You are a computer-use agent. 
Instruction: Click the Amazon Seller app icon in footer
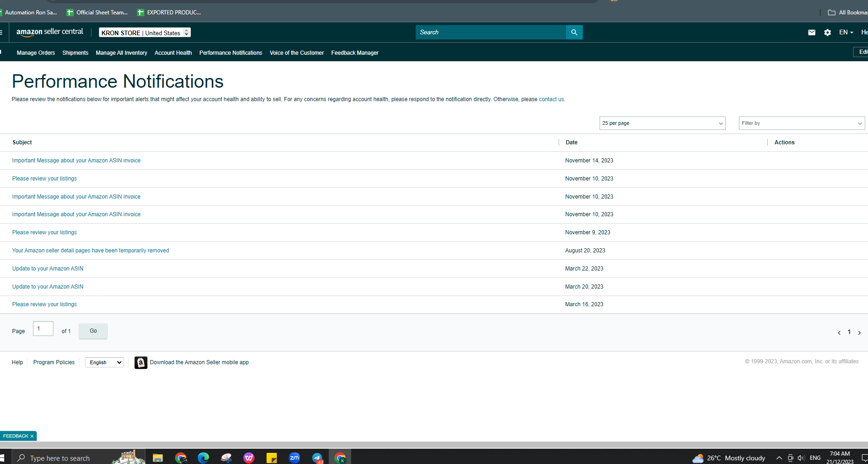pos(141,362)
